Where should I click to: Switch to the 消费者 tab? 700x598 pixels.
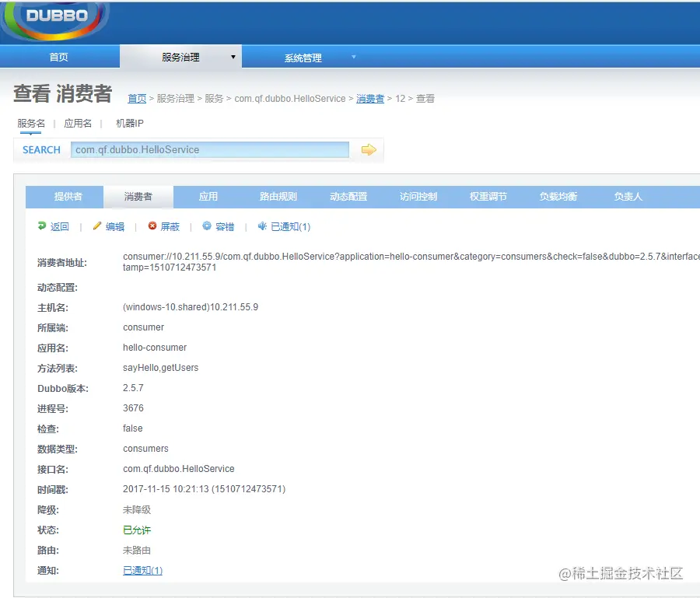(138, 197)
